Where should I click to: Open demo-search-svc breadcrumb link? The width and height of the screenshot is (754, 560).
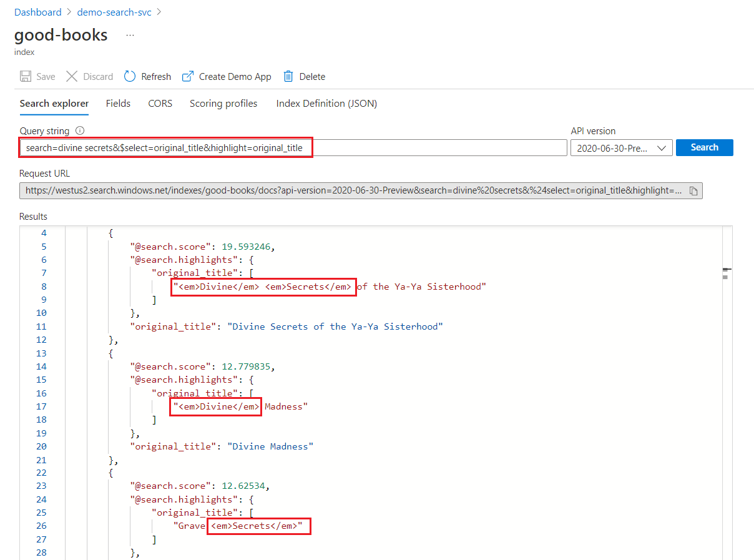(x=114, y=12)
